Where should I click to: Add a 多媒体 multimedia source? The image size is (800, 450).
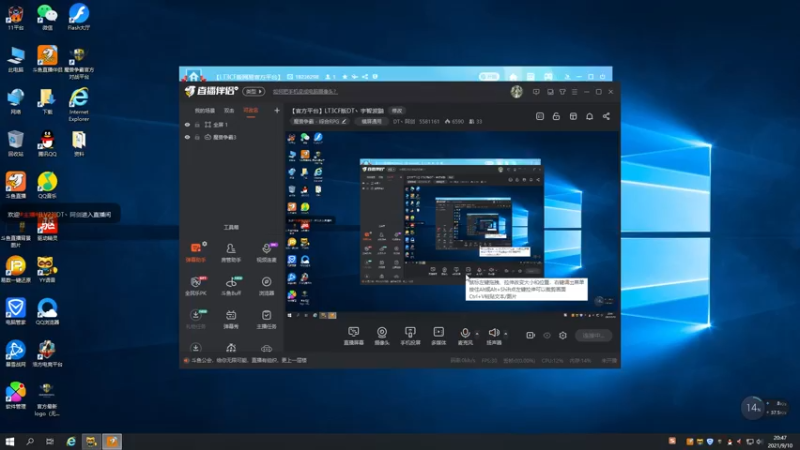[438, 336]
